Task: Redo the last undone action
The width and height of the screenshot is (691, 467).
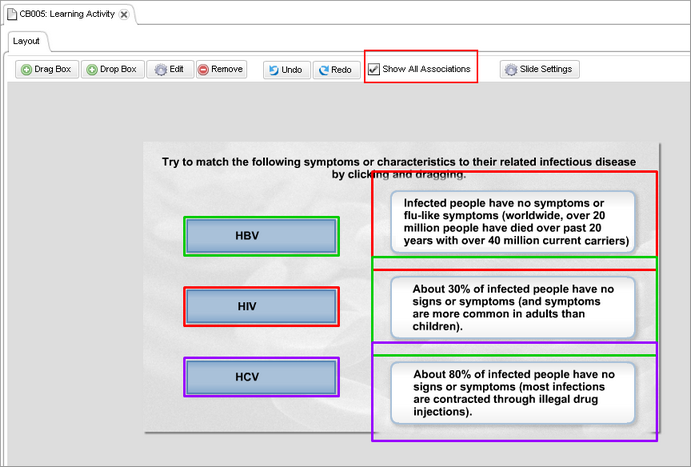Action: point(334,70)
